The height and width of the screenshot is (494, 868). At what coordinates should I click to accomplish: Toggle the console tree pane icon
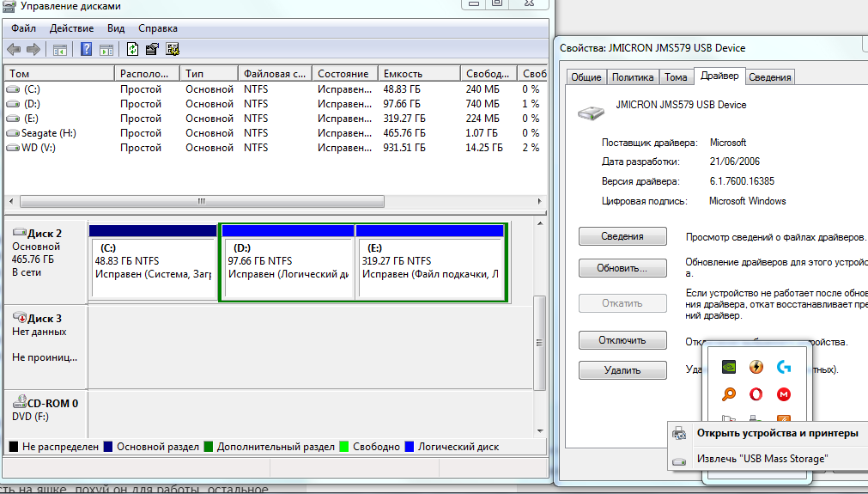60,50
